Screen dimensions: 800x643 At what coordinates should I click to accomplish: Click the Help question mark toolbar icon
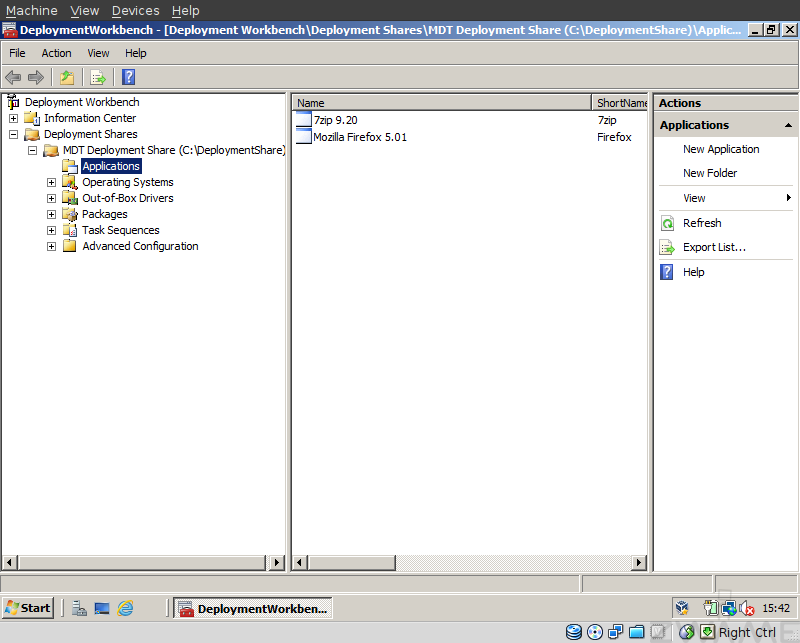tap(129, 77)
